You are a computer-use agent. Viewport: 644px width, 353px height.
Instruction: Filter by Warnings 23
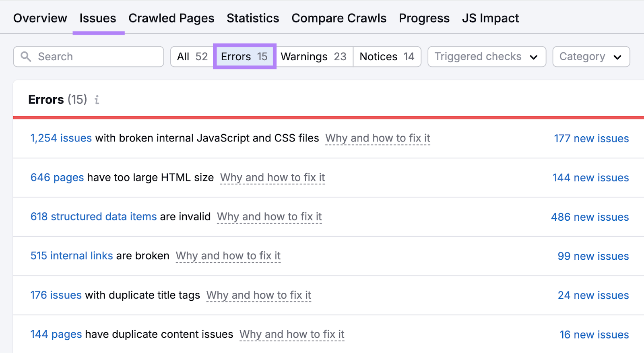(314, 57)
